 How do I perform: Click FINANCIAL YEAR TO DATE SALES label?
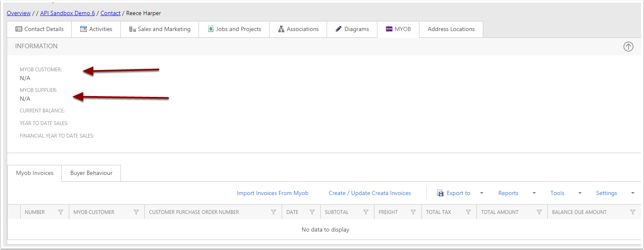pos(57,136)
